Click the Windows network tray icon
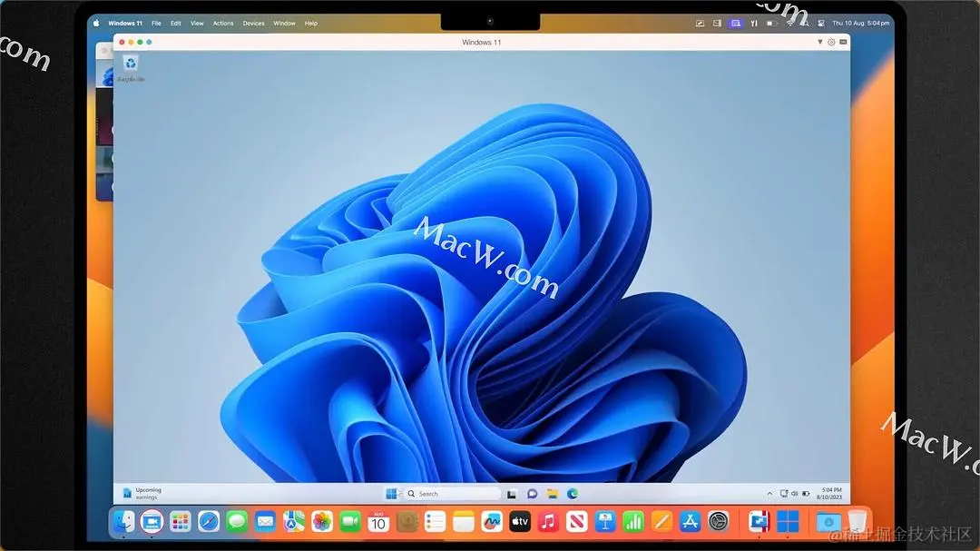Viewport: 980px width, 551px height. 784,494
